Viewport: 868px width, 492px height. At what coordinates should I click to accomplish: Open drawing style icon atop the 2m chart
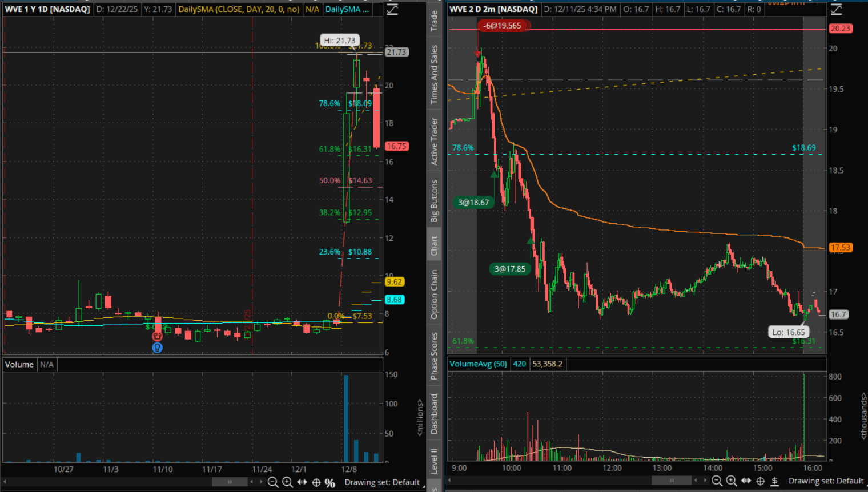[x=836, y=9]
